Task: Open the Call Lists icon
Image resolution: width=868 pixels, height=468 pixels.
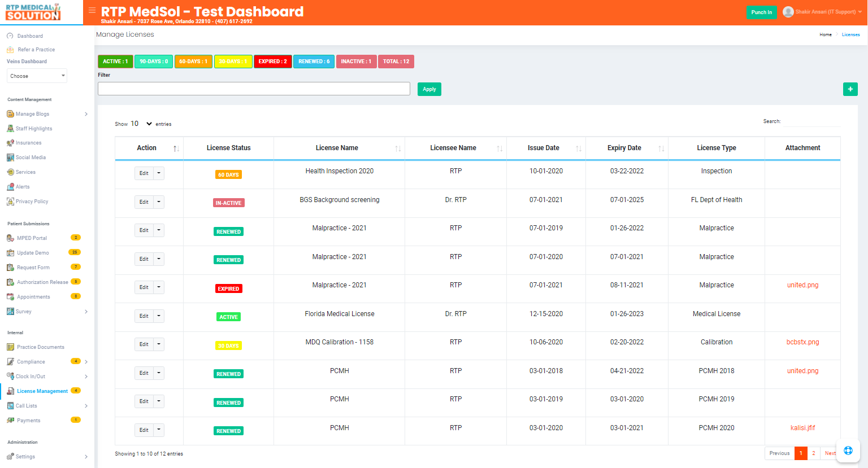Action: 10,406
